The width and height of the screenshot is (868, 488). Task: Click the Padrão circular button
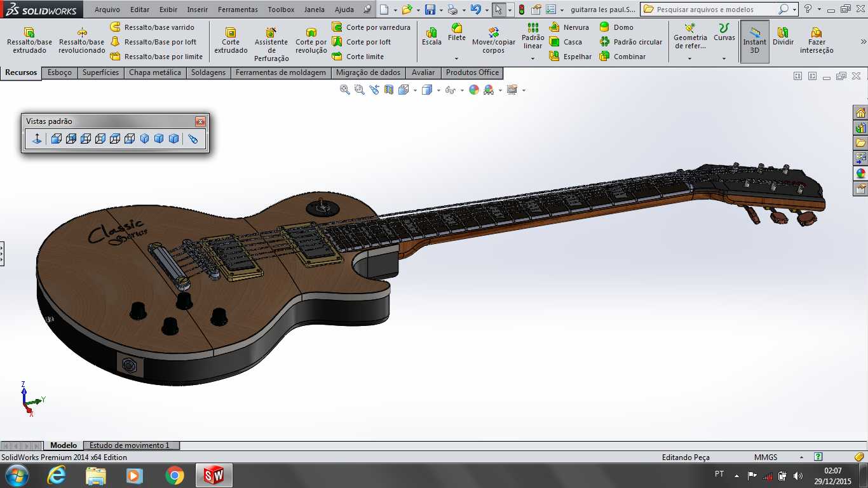click(631, 42)
